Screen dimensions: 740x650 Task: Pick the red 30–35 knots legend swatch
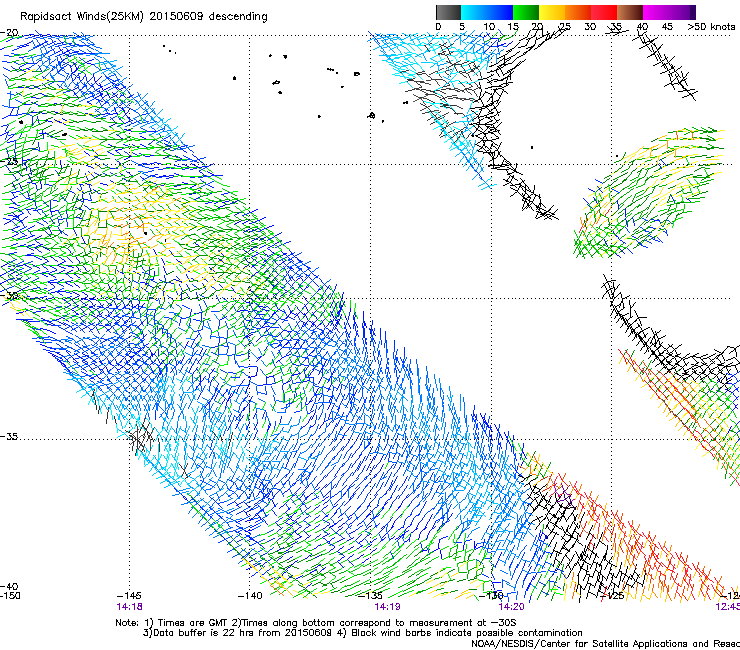[x=604, y=12]
